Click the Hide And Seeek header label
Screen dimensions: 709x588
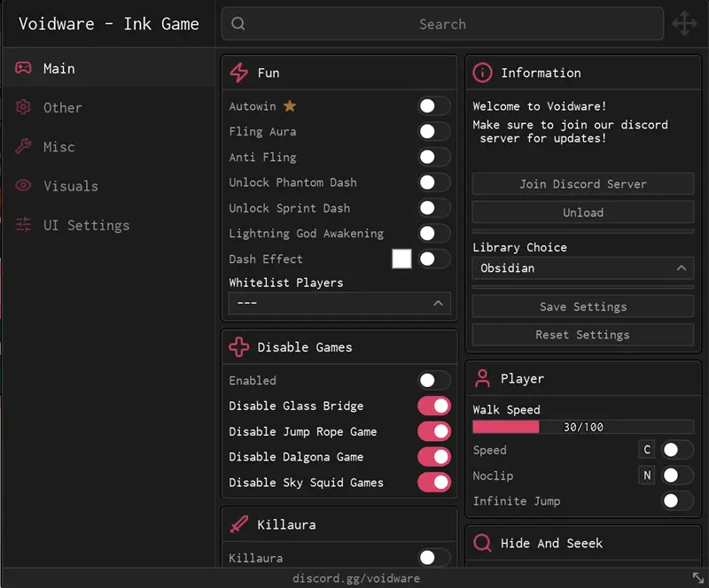click(x=551, y=543)
